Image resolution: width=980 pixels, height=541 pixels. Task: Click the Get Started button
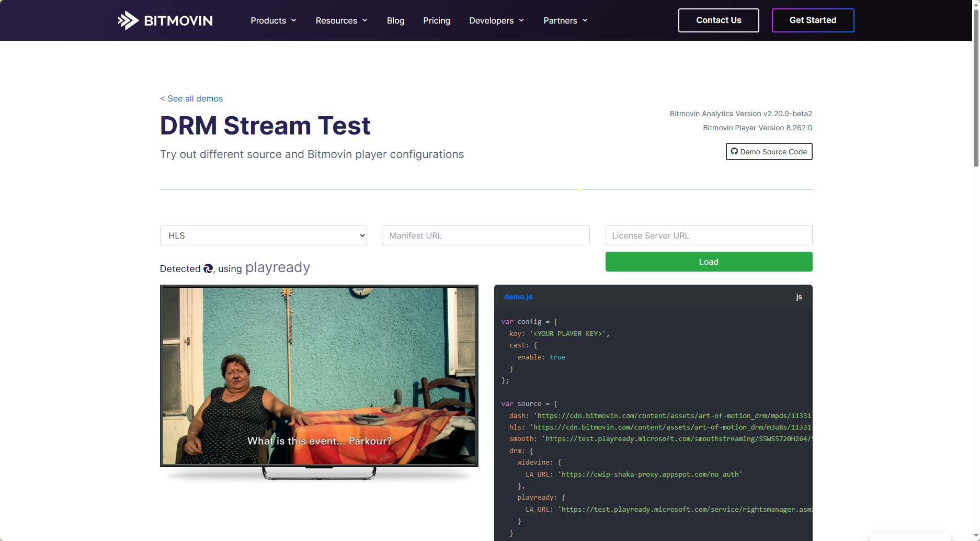813,20
